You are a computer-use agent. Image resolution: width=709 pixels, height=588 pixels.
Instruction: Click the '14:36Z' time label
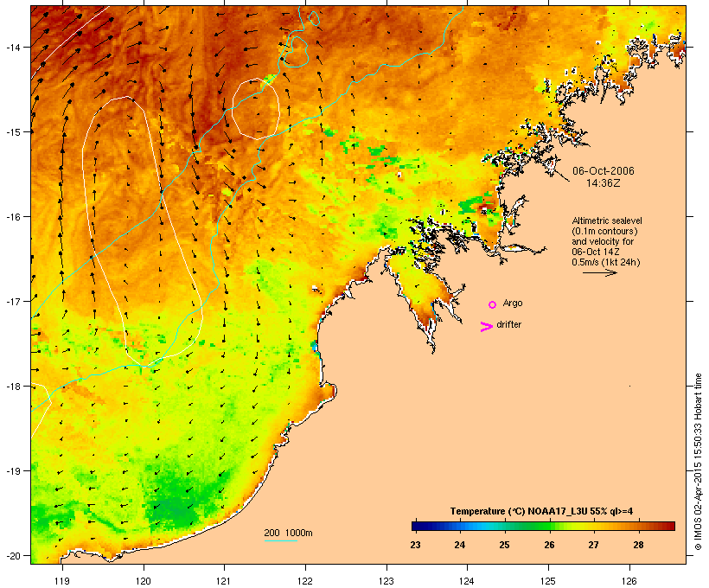[604, 183]
